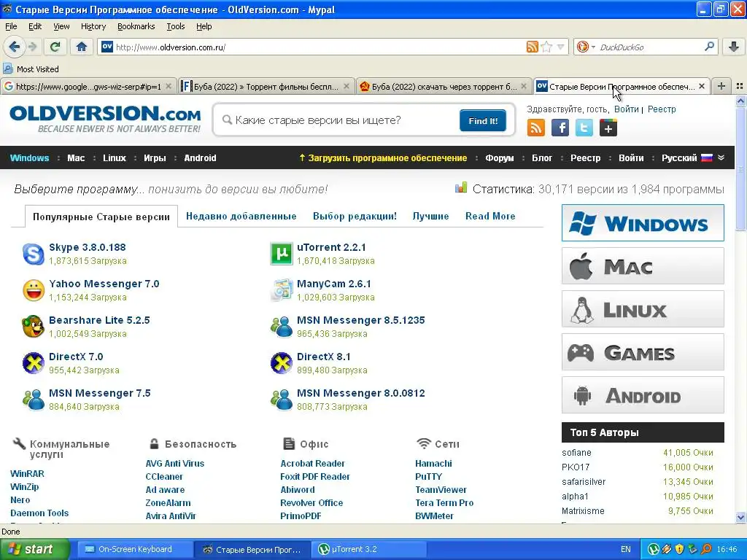Click the Find It! search button
Viewport: 747px width, 560px height.
pos(483,120)
